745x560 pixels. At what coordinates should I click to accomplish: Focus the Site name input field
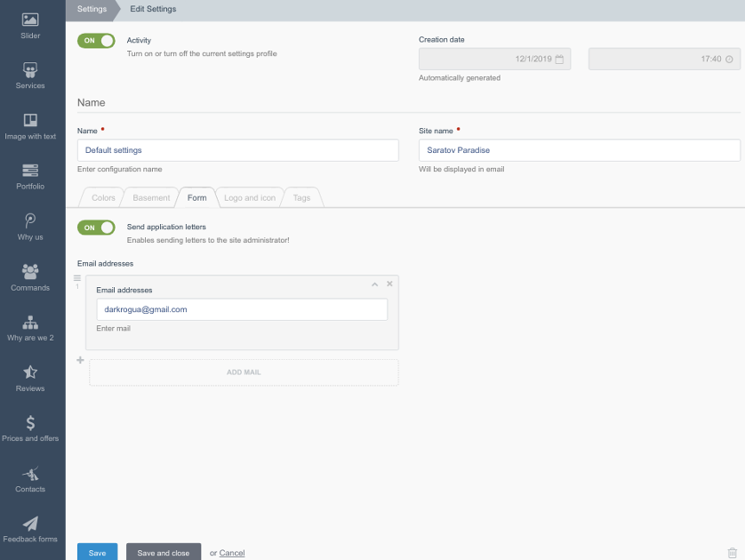[579, 150]
